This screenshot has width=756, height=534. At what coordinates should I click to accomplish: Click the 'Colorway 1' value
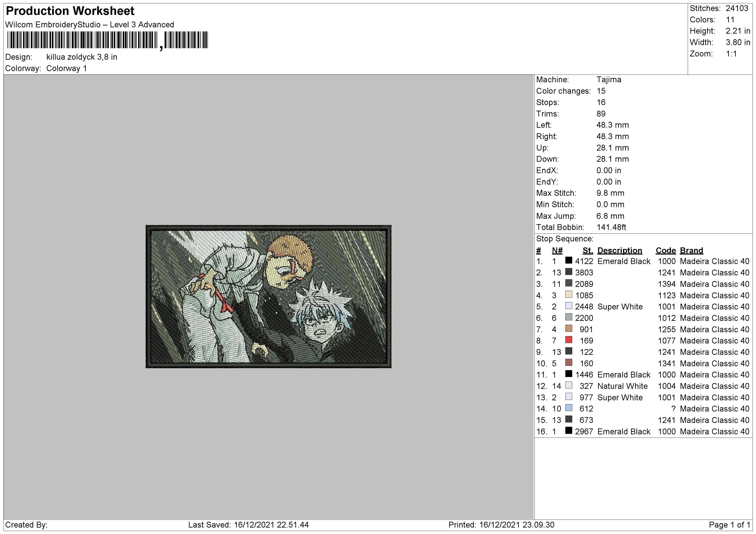[67, 68]
